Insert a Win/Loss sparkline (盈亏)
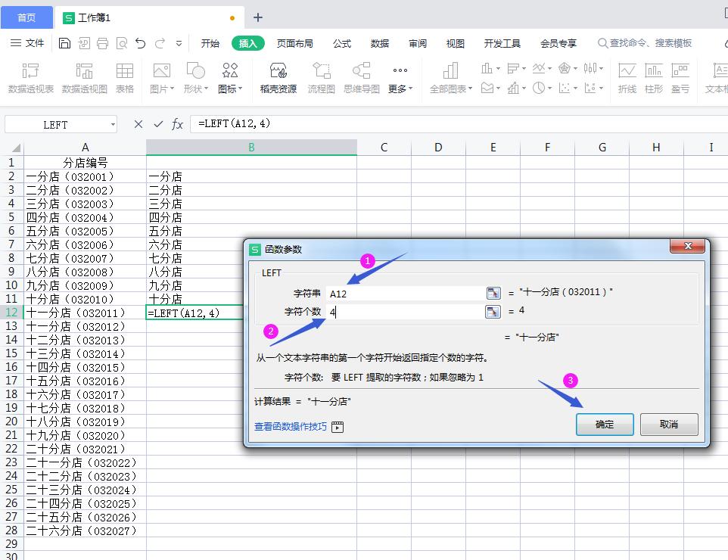The height and width of the screenshot is (560, 728). (680, 78)
